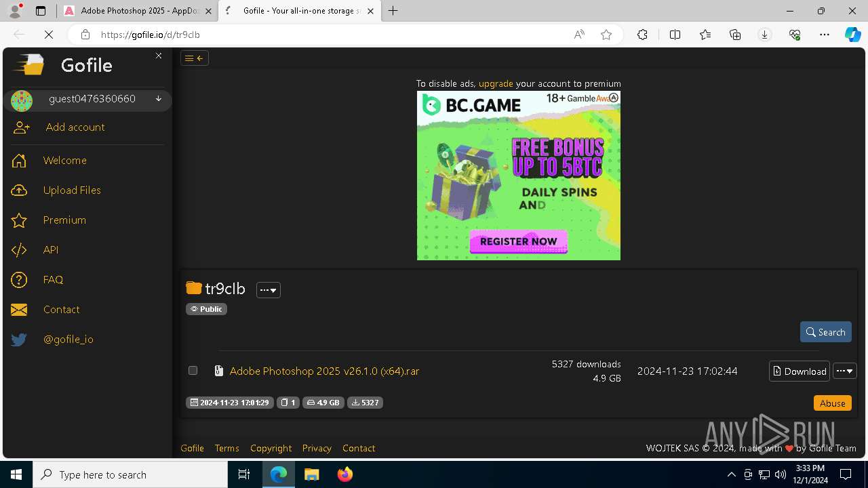Click the Upload Files cloud icon
868x488 pixels.
(19, 190)
